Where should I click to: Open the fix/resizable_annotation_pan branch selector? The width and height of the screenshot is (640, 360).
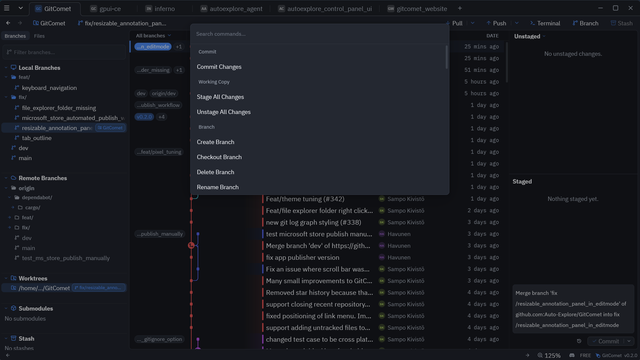click(122, 23)
